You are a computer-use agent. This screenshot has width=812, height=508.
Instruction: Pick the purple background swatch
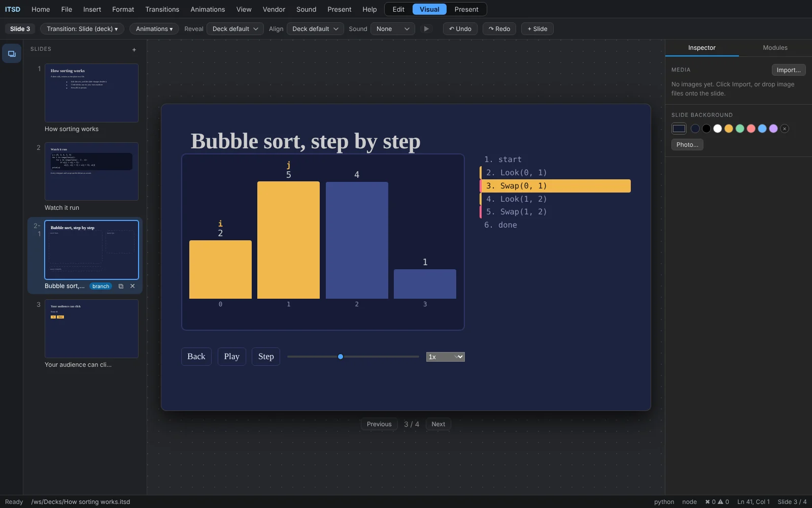(773, 129)
